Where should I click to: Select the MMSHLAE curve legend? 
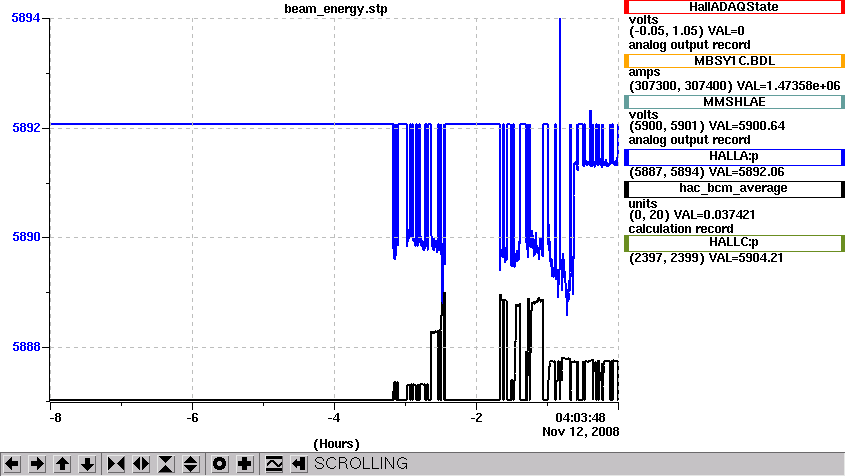pos(734,102)
